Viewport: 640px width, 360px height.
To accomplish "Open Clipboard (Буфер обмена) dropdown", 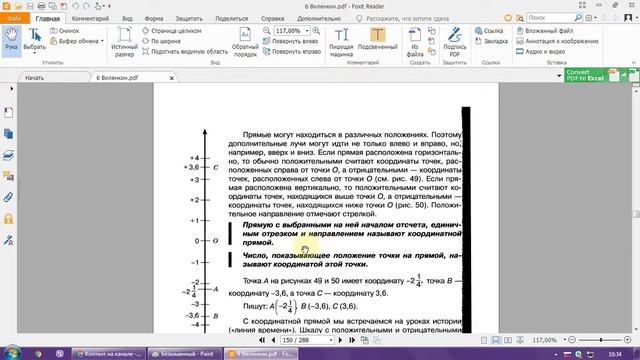I will pos(77,41).
